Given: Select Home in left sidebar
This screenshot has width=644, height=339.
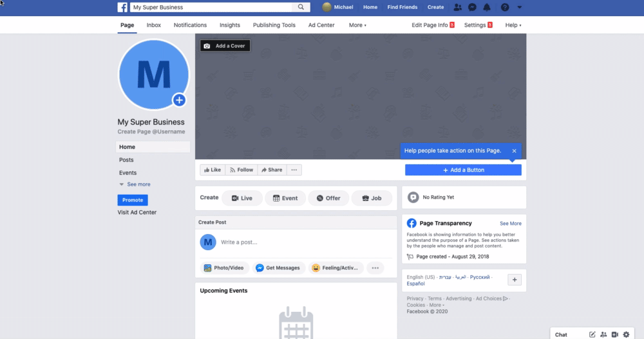Looking at the screenshot, I should click(153, 147).
